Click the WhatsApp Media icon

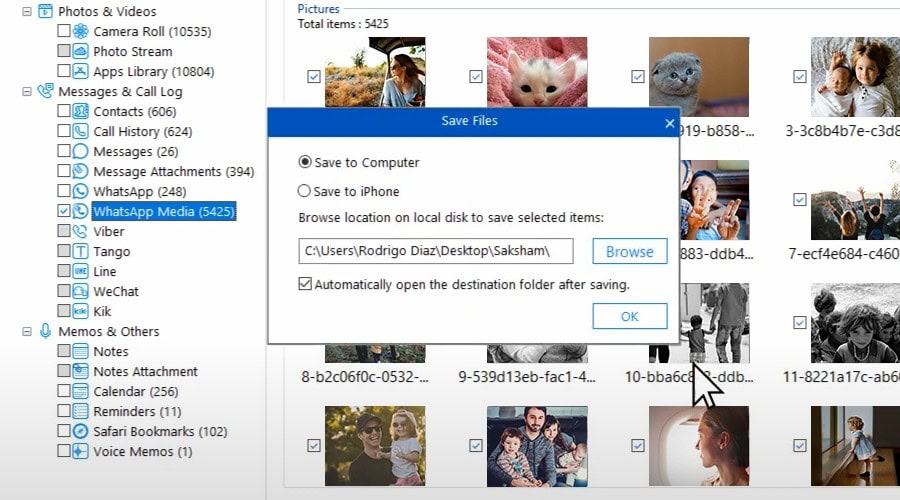click(80, 211)
